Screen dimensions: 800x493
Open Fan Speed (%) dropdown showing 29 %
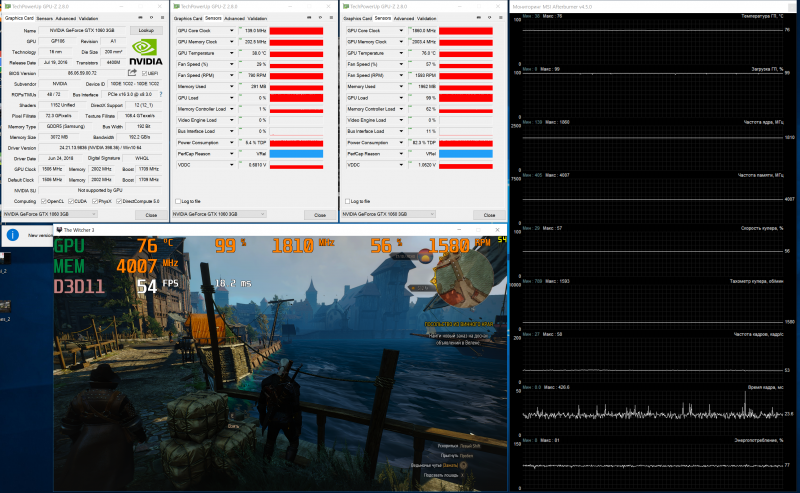(232, 64)
